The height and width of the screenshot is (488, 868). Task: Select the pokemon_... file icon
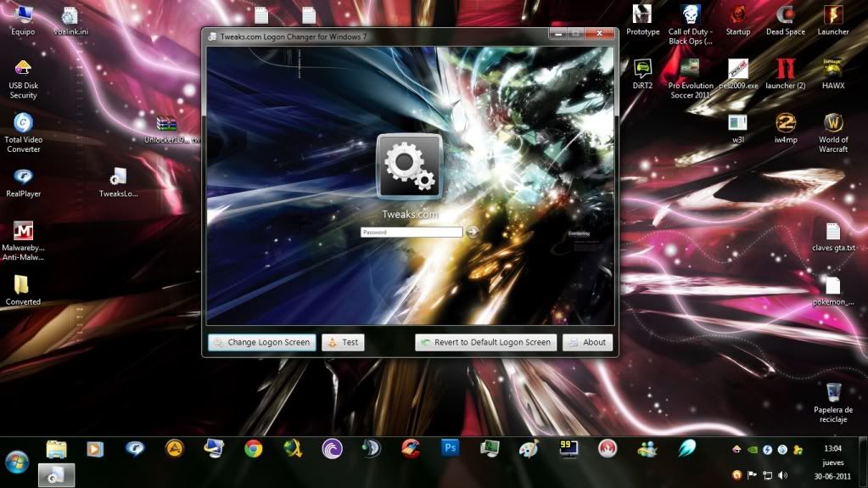833,291
